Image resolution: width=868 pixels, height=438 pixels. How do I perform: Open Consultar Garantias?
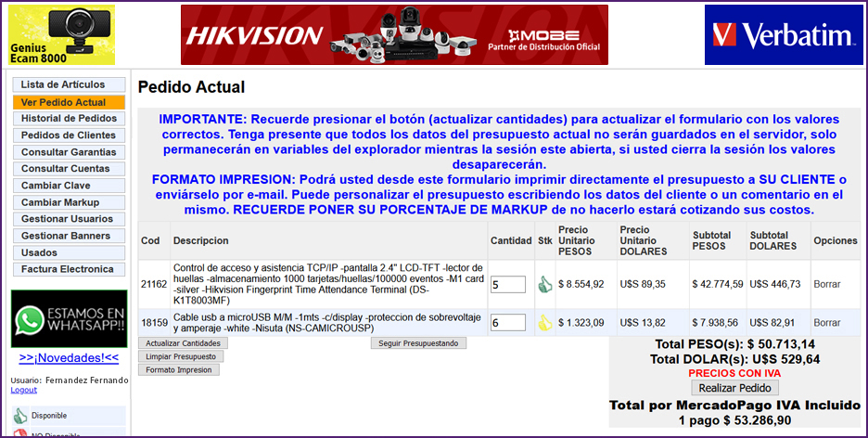pyautogui.click(x=70, y=152)
